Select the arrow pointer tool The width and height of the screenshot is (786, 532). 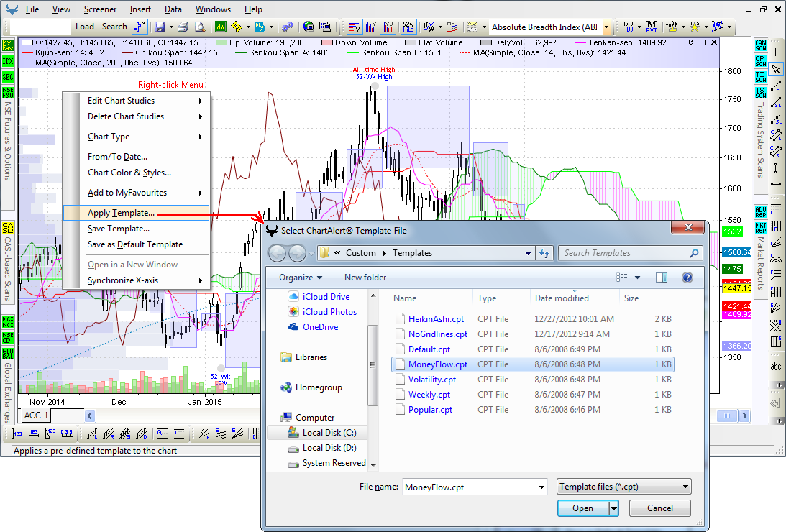[x=776, y=68]
